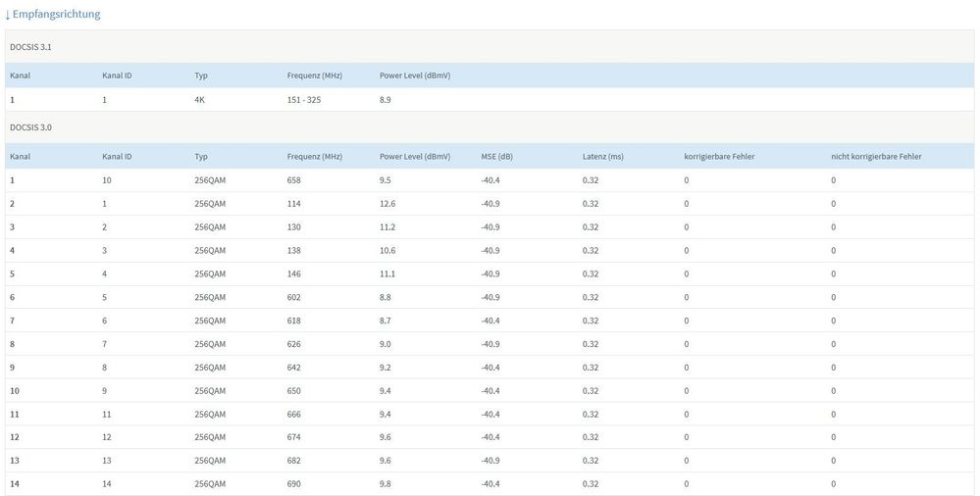980x496 pixels.
Task: Select the 9.8 power level value
Action: point(386,484)
